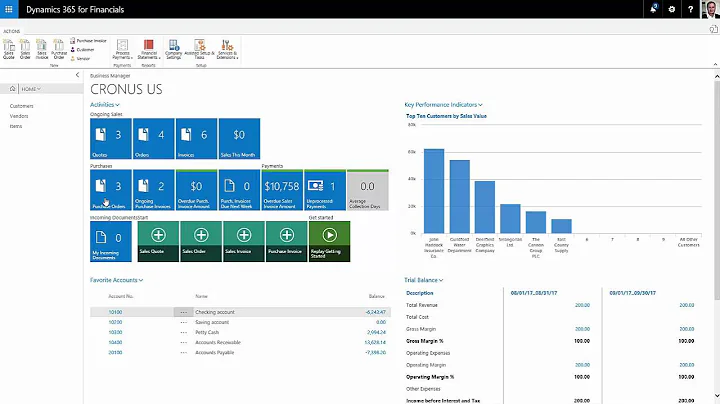Expand the Trial Balance dropdown
This screenshot has width=720, height=404.
423,280
